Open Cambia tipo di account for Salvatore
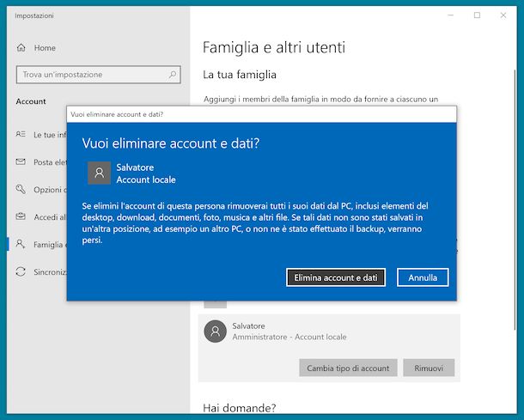Image resolution: width=524 pixels, height=420 pixels. 348,368
